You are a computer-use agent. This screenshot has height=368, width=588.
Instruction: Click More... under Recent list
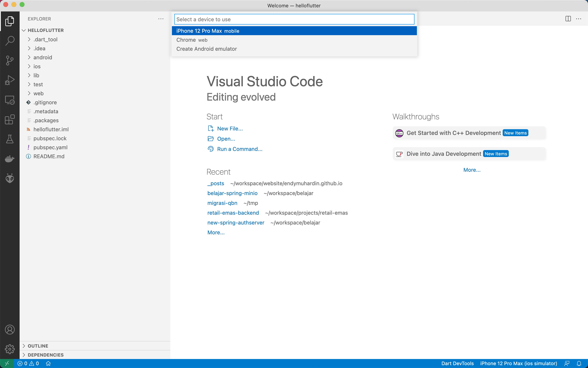[216, 232]
